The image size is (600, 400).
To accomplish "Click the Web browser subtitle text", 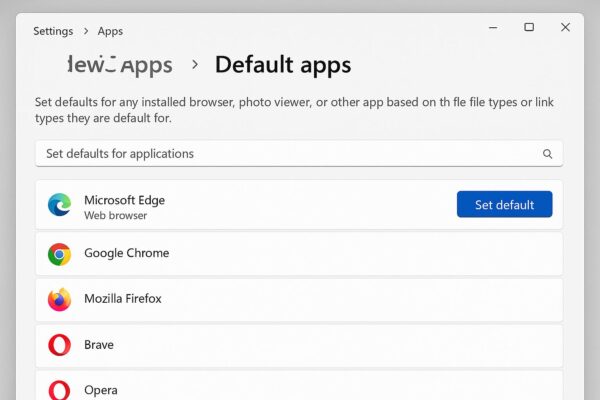I will pyautogui.click(x=116, y=216).
